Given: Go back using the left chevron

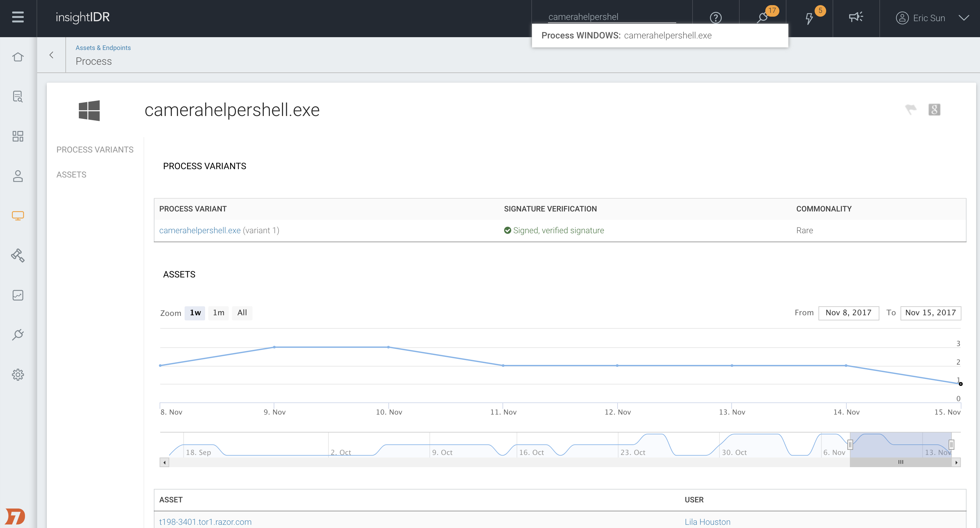Looking at the screenshot, I should (x=51, y=55).
